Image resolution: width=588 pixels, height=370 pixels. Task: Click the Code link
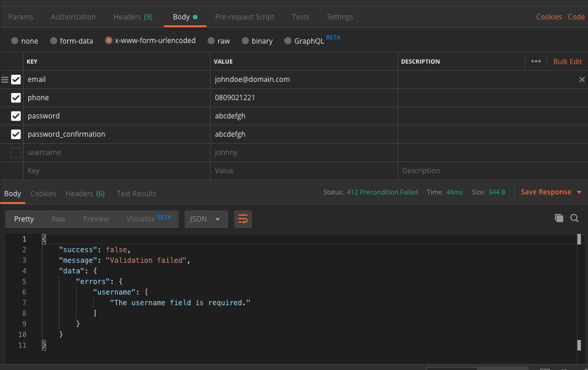click(x=576, y=17)
